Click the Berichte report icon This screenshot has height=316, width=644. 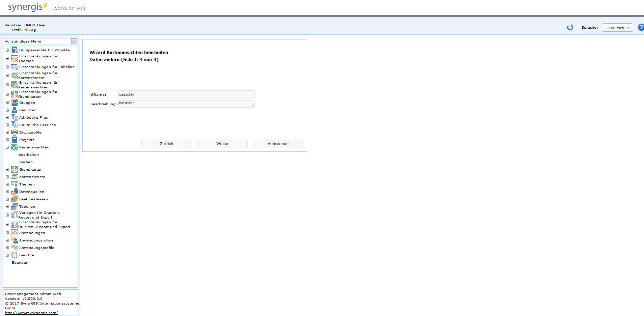coord(15,255)
